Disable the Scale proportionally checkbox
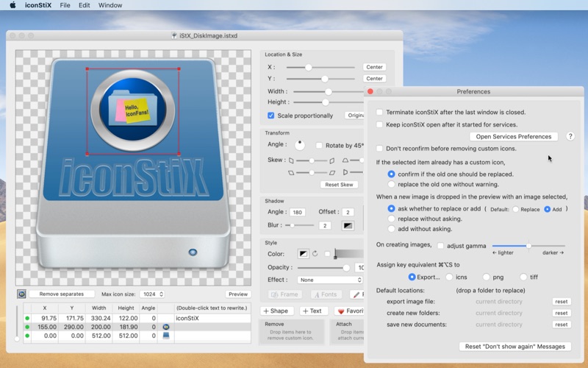The width and height of the screenshot is (588, 368). tap(271, 116)
